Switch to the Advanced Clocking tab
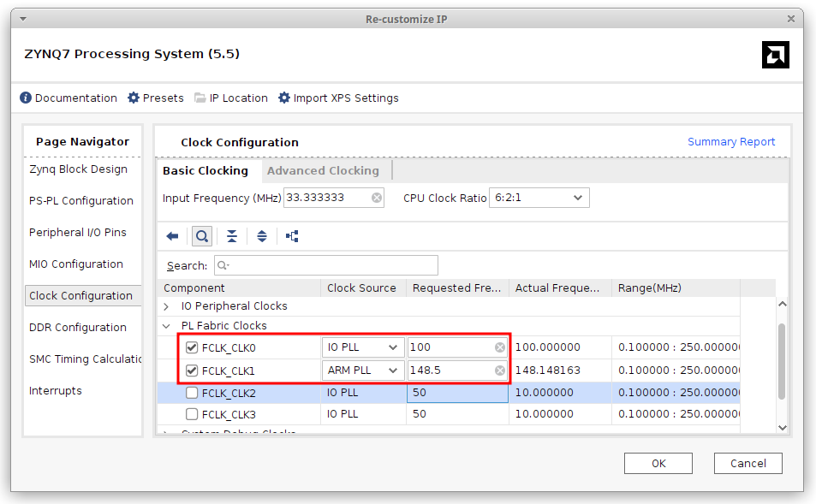The height and width of the screenshot is (504, 816). [323, 170]
